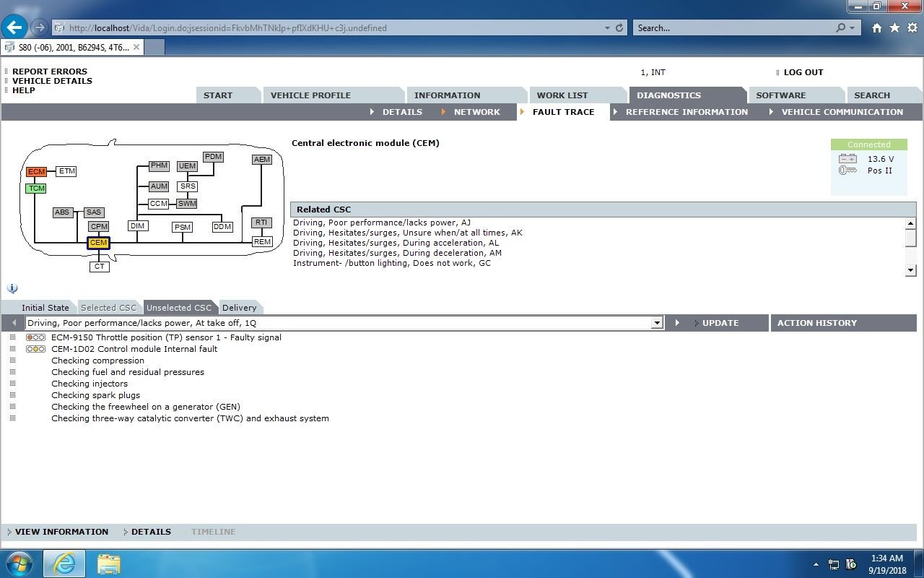
Task: Open Windows Explorer from the taskbar
Action: coord(108,564)
